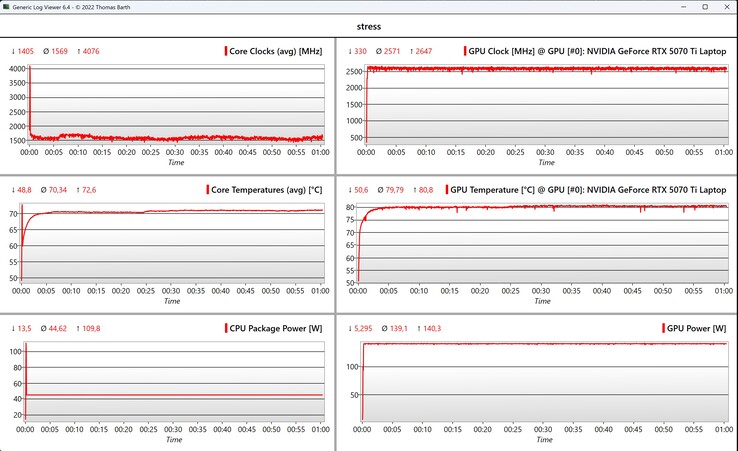Click the Generic Log Viewer app icon

coord(8,7)
